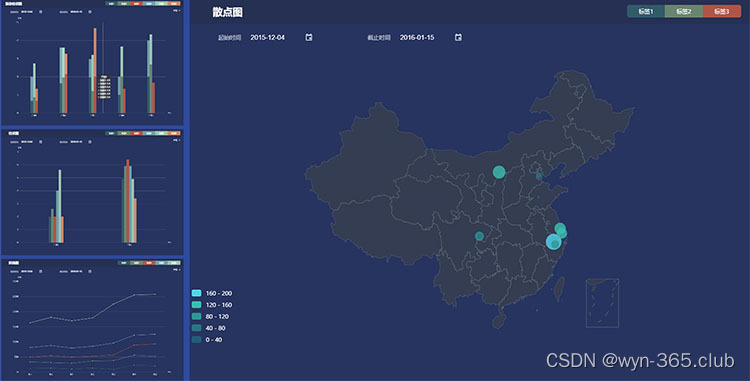Viewport: 750px width, 381px height.
Task: Toggle dark teal legend item in line chart panel
Action: [124, 263]
